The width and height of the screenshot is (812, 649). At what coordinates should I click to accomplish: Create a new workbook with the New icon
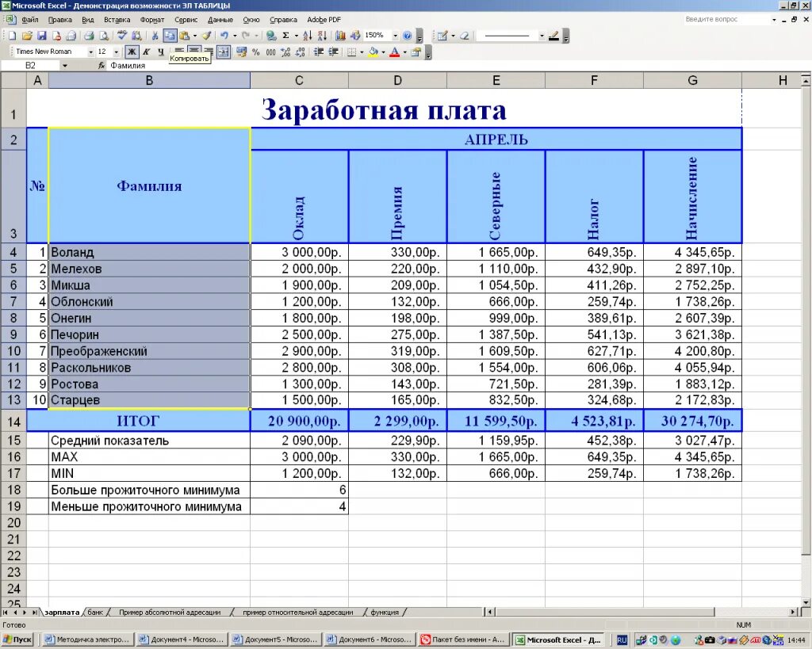tap(12, 36)
